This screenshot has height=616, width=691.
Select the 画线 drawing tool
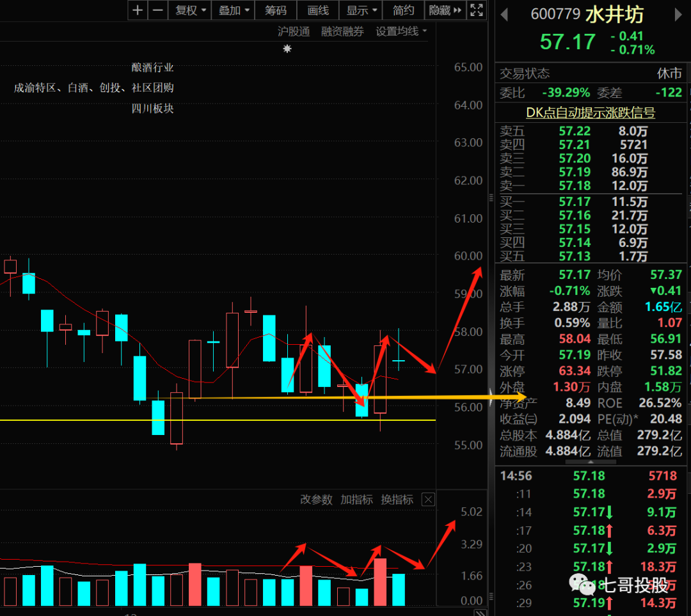coord(318,10)
